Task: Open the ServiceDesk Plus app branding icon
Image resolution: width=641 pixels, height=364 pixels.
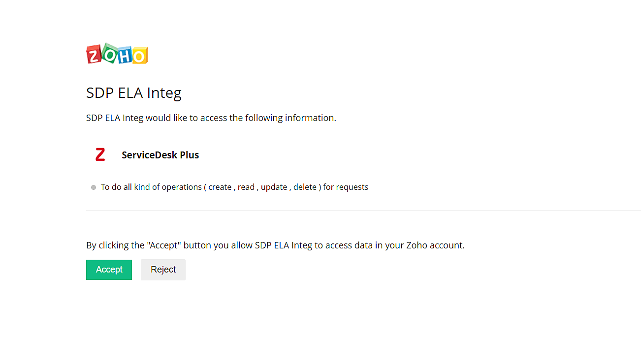Action: [x=100, y=154]
